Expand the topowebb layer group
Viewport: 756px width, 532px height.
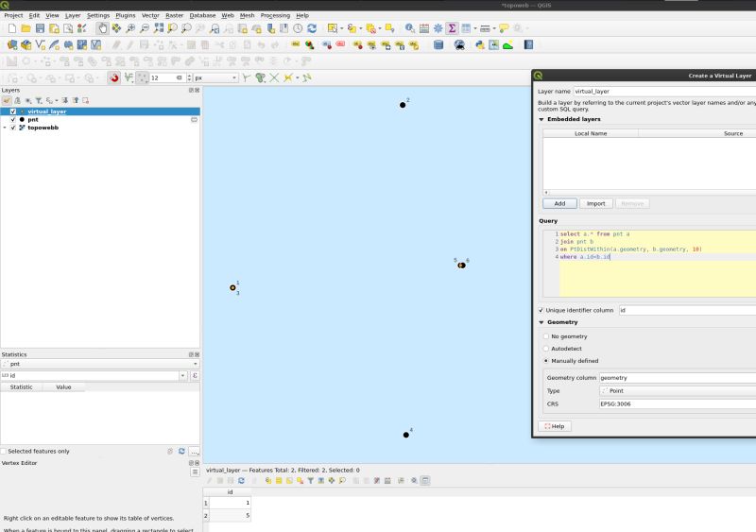pos(5,128)
